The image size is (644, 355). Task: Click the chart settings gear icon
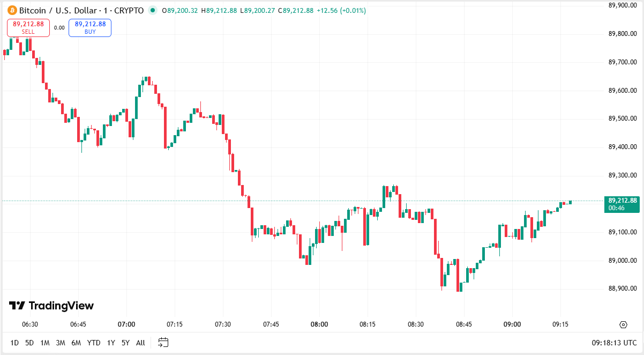tap(623, 324)
